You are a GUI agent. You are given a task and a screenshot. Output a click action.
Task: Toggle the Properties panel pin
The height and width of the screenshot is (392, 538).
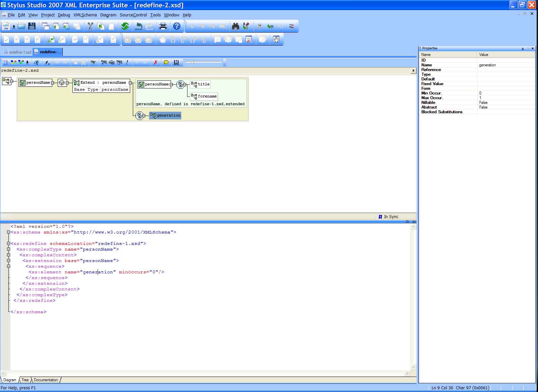(523, 49)
